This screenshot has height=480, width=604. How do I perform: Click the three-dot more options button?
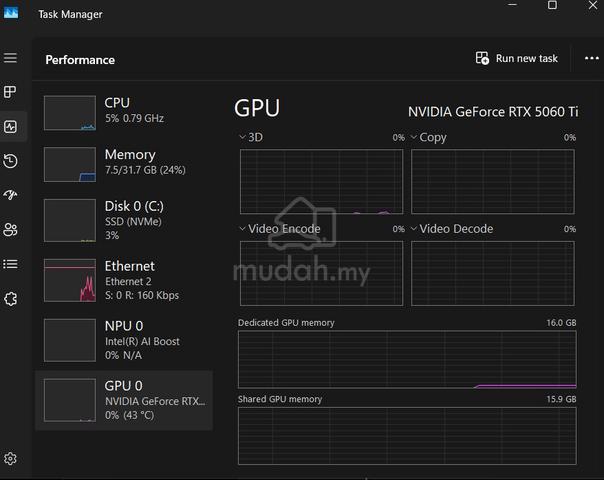(x=591, y=58)
